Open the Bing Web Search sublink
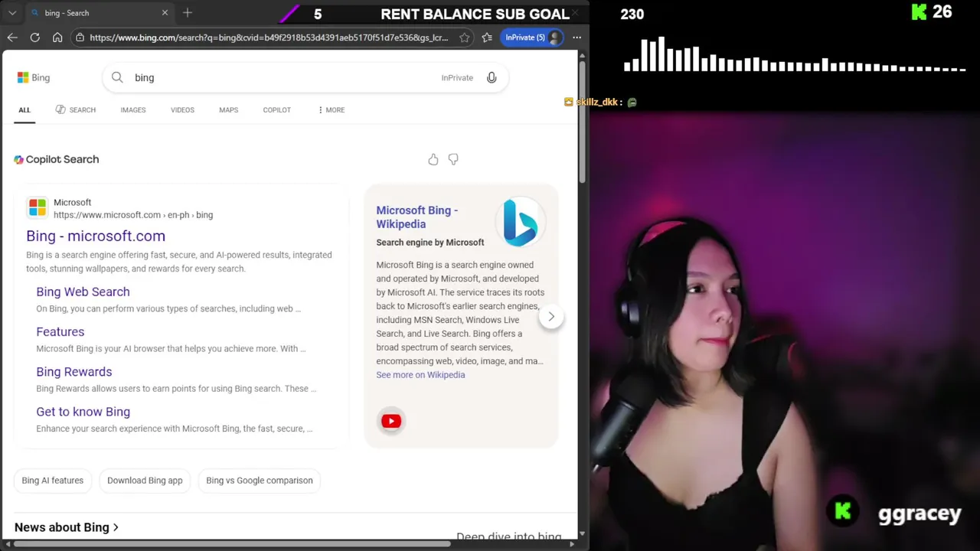This screenshot has height=551, width=980. click(x=83, y=292)
